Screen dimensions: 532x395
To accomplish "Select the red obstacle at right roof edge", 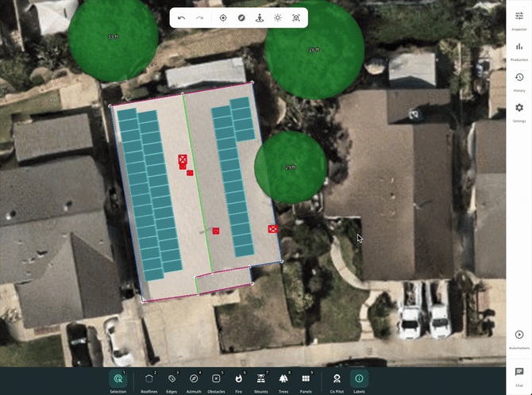I will coord(273,229).
